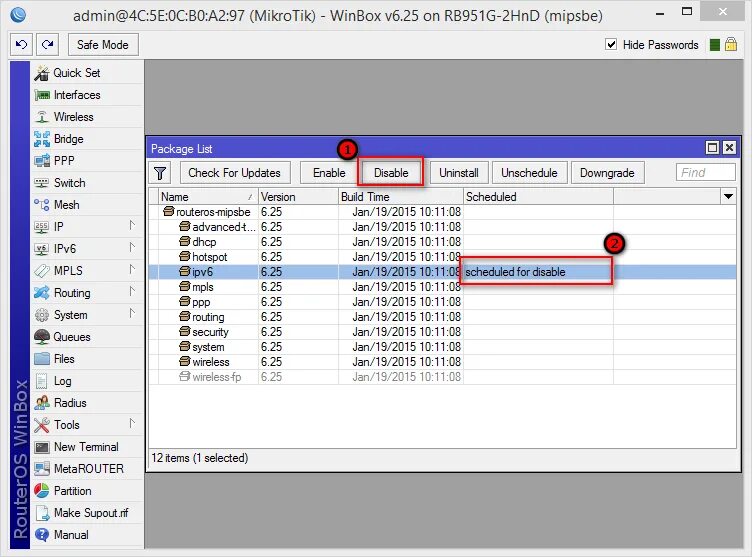Toggle the Hide Passwords checkbox
752x557 pixels.
pyautogui.click(x=611, y=45)
